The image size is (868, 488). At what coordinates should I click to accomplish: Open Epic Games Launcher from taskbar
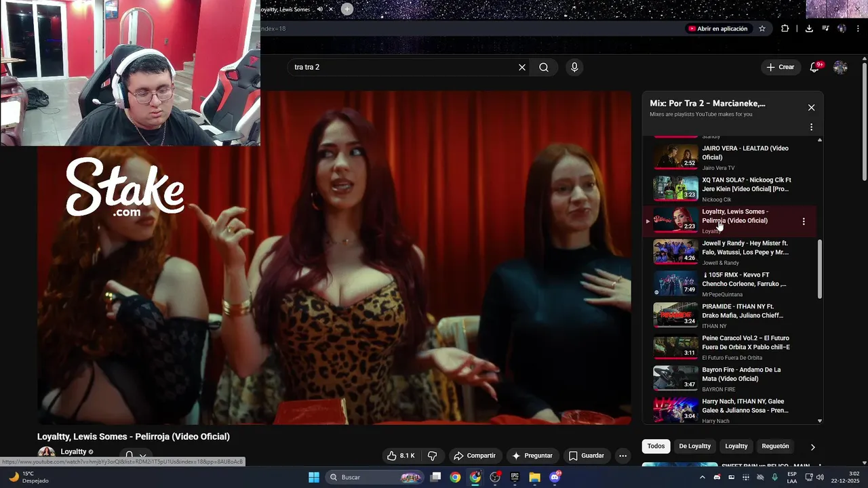515,477
